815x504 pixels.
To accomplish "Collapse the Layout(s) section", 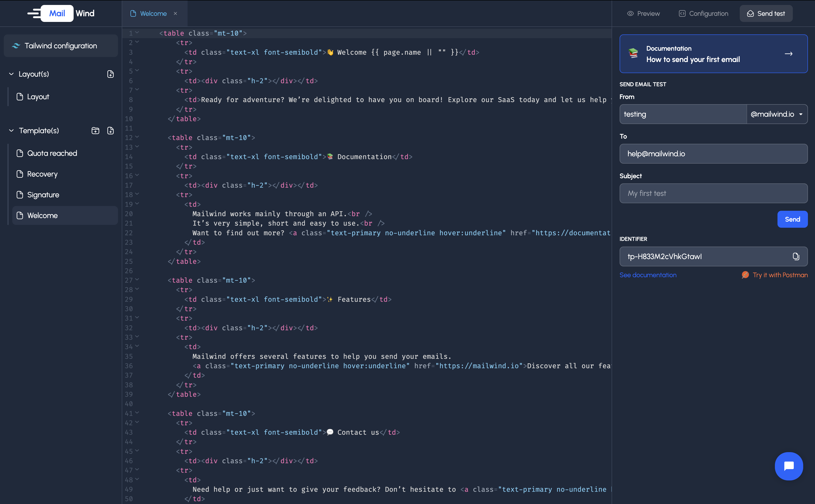I will point(11,74).
